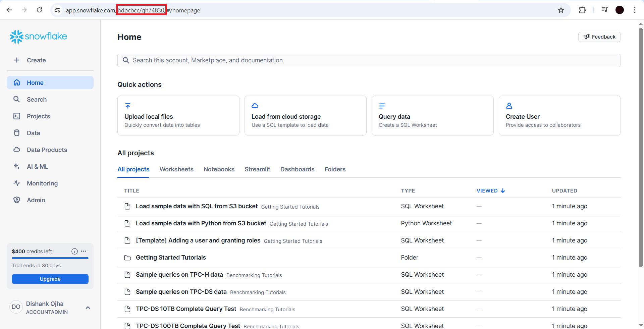This screenshot has width=644, height=329.
Task: Click the page vertical scrollbar
Action: [x=641, y=148]
